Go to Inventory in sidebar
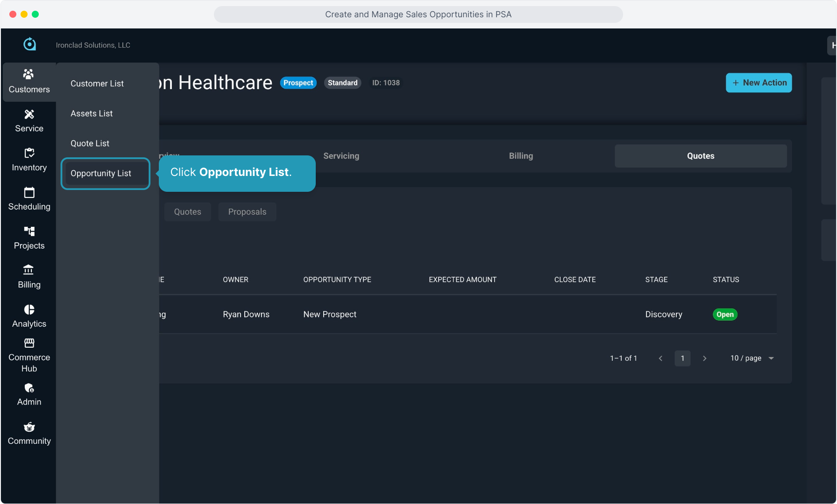Image resolution: width=837 pixels, height=504 pixels. pos(29,160)
